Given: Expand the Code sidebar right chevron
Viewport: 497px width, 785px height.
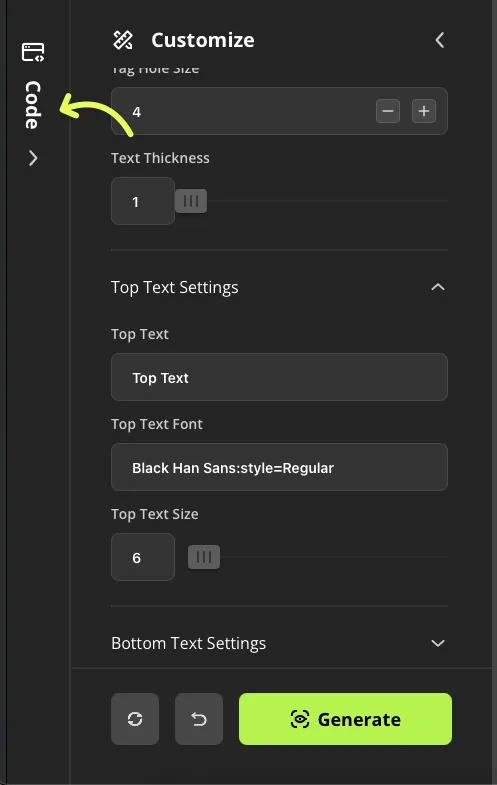Looking at the screenshot, I should (33, 158).
